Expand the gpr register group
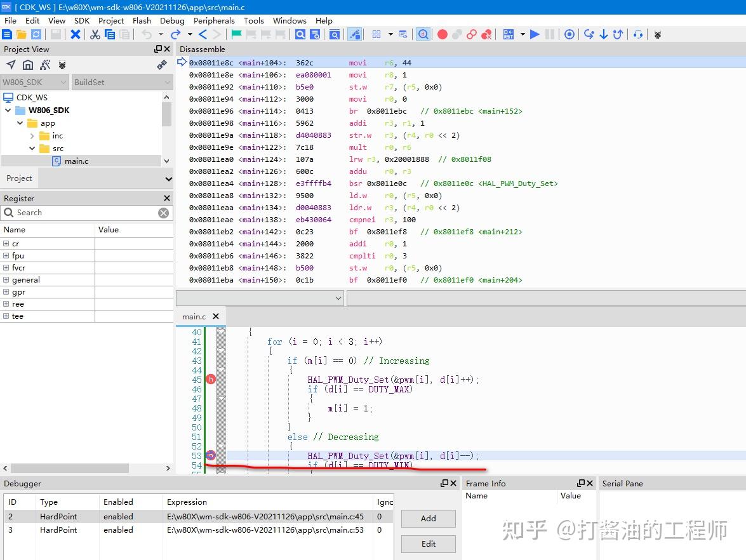Viewport: 746px width, 560px height. [5, 291]
